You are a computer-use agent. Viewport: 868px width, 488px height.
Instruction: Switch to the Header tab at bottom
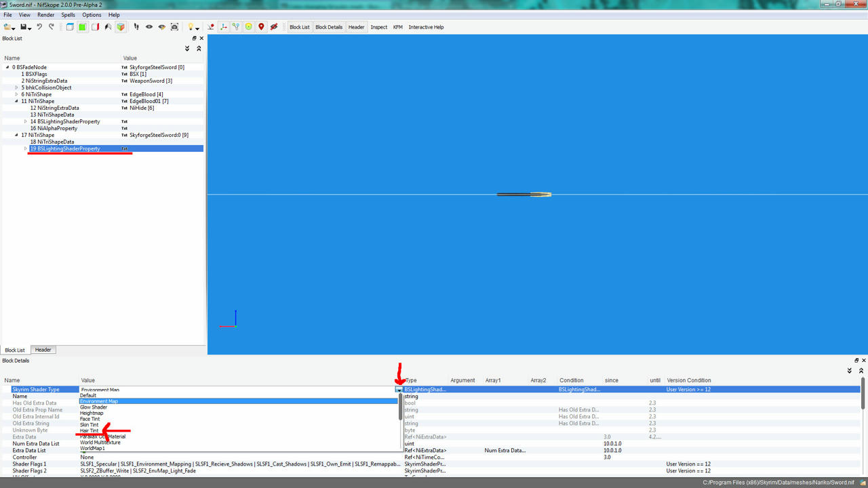[43, 350]
